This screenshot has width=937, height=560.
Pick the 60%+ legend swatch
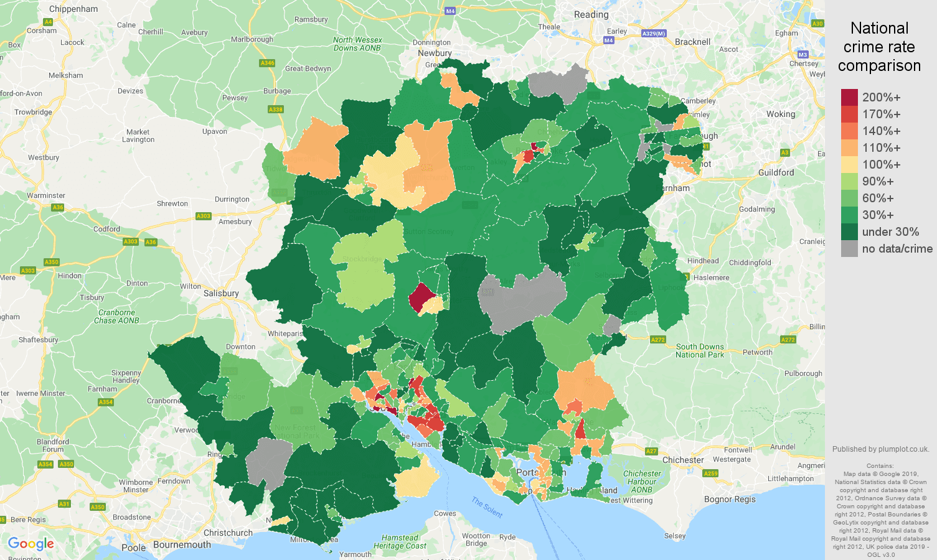point(849,198)
